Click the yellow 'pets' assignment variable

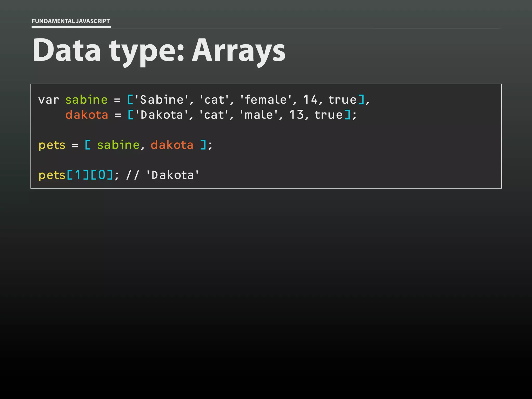pyautogui.click(x=52, y=145)
